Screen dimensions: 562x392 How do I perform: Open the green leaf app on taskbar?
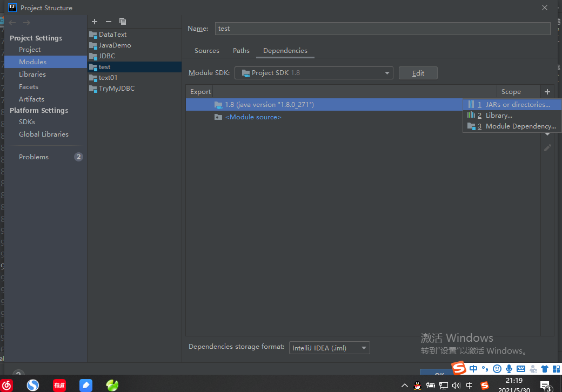click(x=112, y=385)
